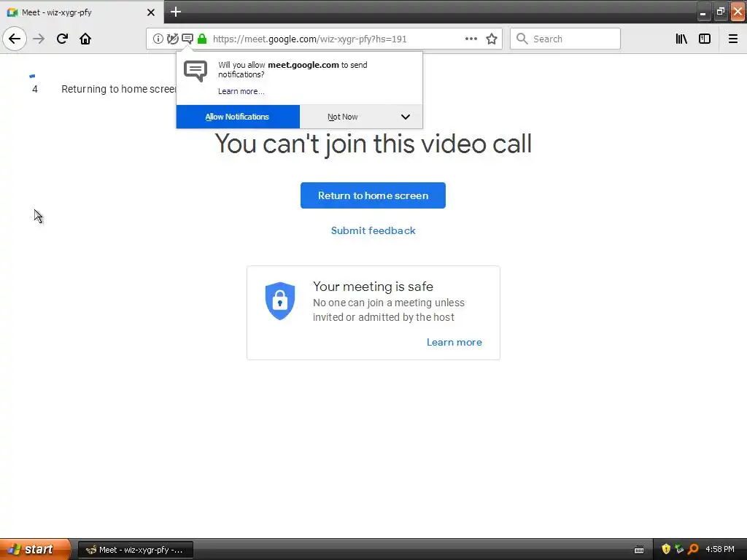Click 'Returning to home screen' countdown text
The height and width of the screenshot is (560, 747).
[119, 89]
